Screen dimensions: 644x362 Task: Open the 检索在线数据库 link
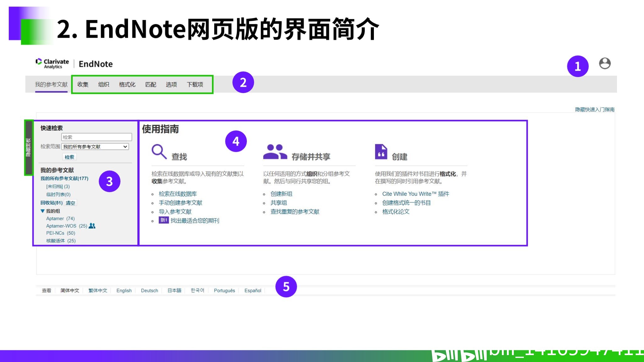tap(178, 194)
